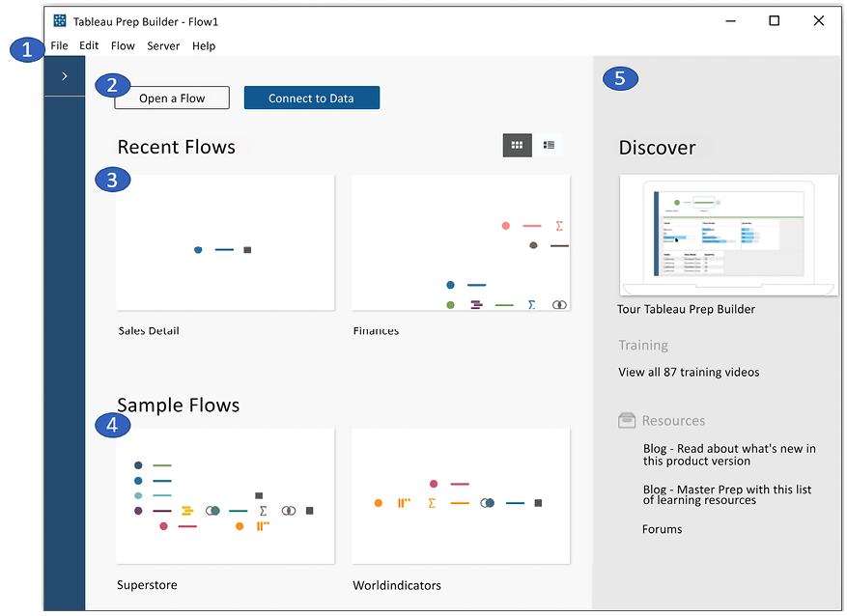Click the Resources section label
The height and width of the screenshot is (616, 847).
point(673,421)
